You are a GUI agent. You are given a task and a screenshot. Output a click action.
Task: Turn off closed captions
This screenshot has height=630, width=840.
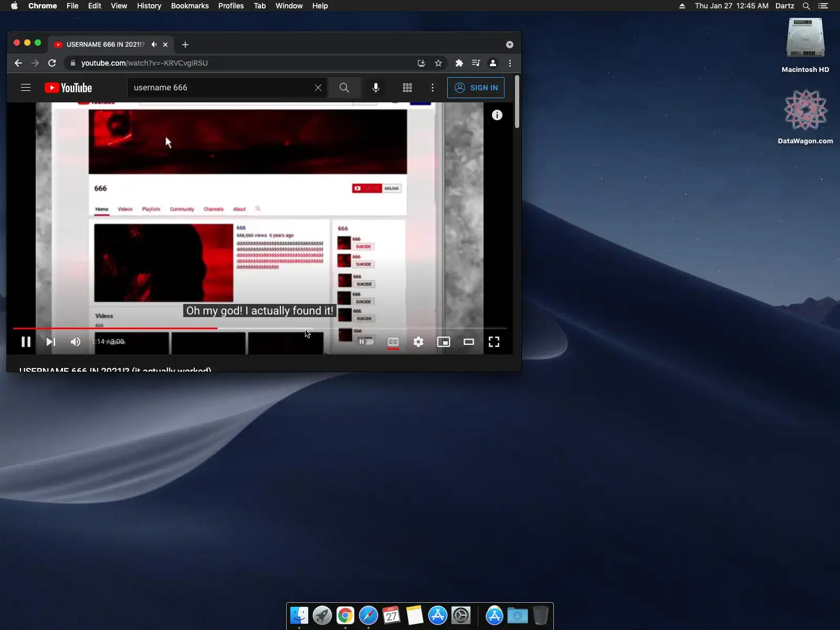(393, 342)
